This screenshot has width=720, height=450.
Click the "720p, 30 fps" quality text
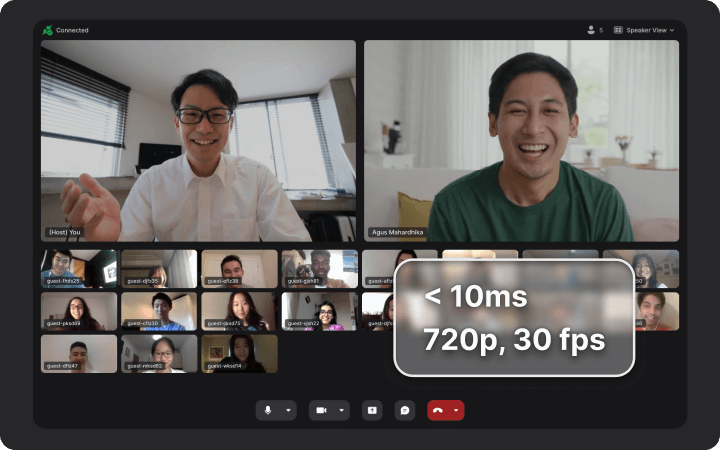coord(514,341)
